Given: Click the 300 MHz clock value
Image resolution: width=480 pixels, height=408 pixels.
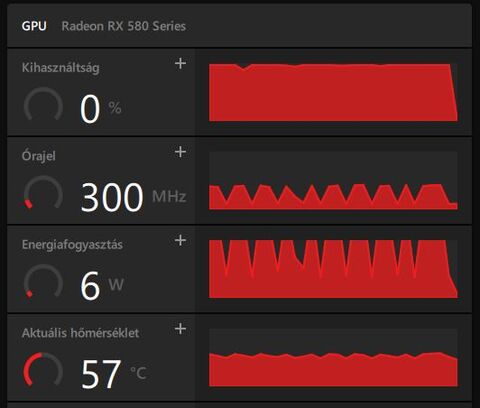Looking at the screenshot, I should [x=133, y=197].
